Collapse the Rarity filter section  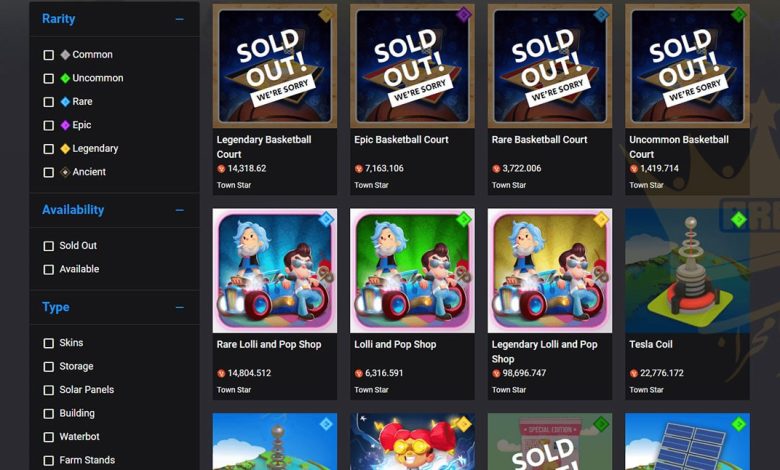[180, 19]
